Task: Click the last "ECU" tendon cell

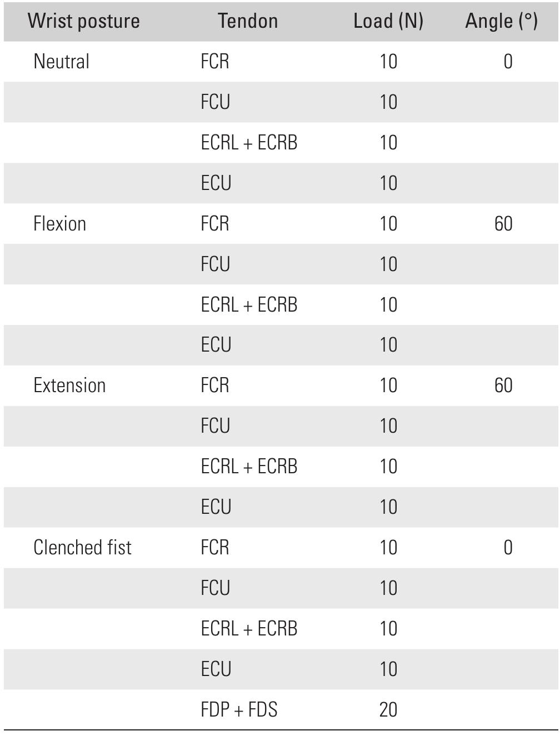Action: click(x=216, y=669)
